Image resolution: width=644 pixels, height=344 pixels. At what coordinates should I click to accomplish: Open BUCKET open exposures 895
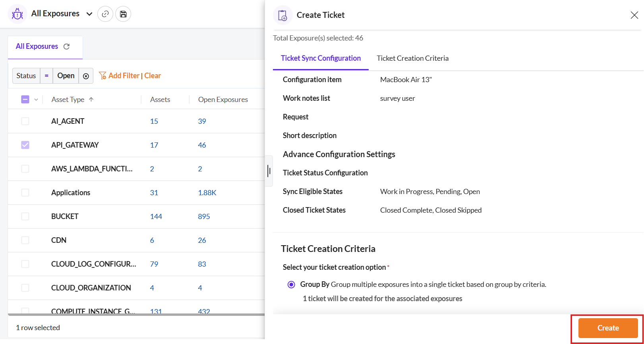coord(204,217)
